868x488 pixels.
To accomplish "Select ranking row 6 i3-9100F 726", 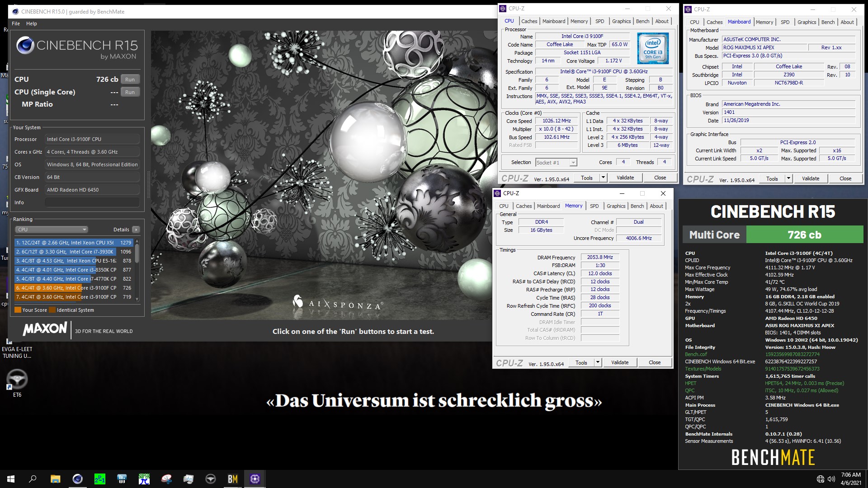I will pos(74,288).
